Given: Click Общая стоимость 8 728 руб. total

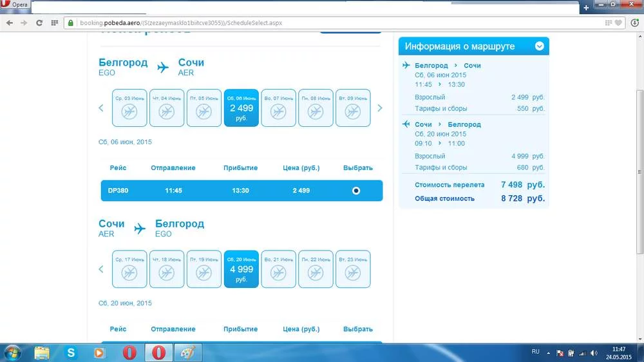Looking at the screenshot, I should [480, 198].
